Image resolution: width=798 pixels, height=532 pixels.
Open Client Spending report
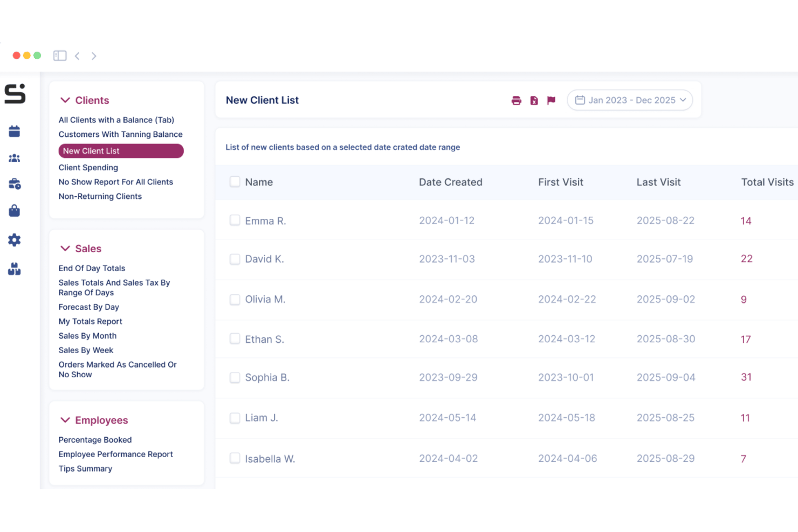[x=88, y=168]
